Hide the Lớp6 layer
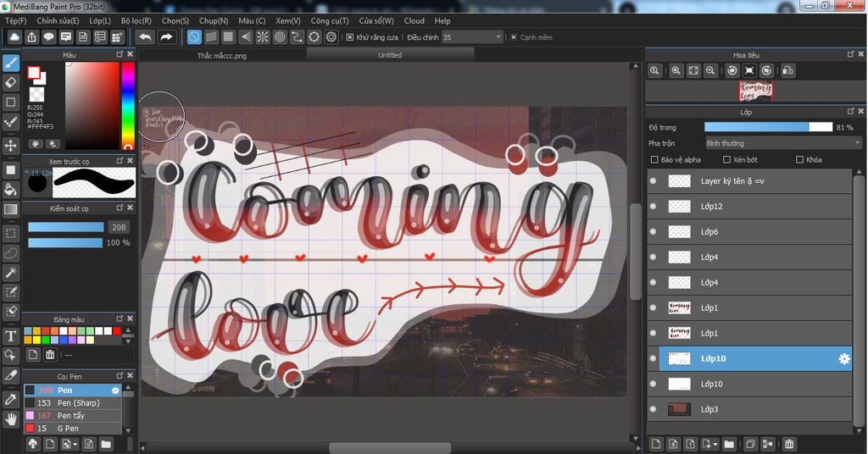Image resolution: width=868 pixels, height=454 pixels. pos(654,232)
